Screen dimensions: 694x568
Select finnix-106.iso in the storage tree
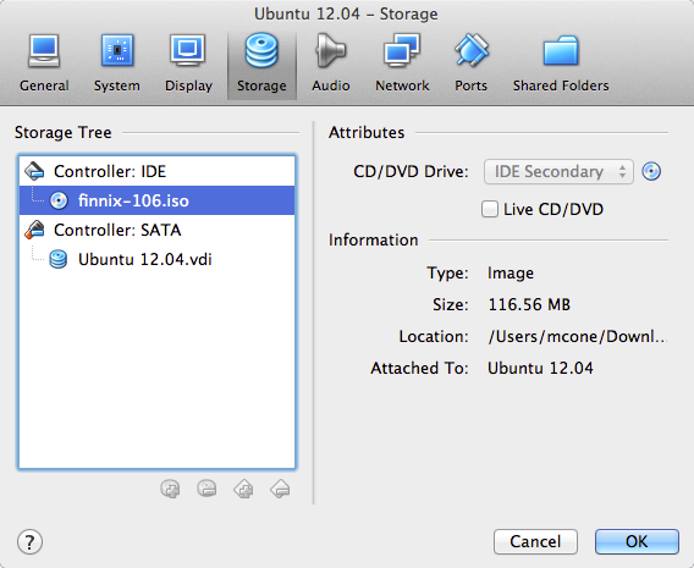[x=133, y=200]
